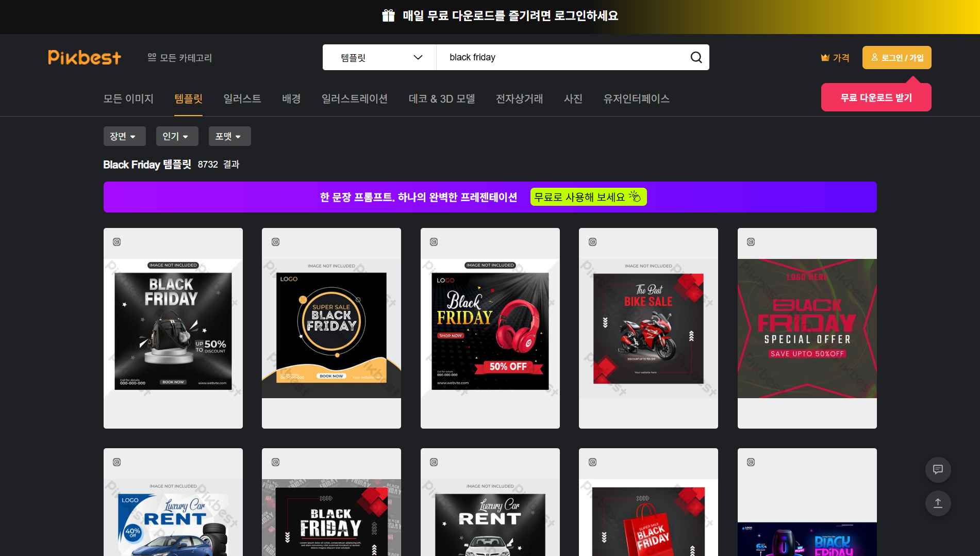Switch to the 전자상거래 tab
This screenshot has height=556, width=980.
click(x=519, y=99)
